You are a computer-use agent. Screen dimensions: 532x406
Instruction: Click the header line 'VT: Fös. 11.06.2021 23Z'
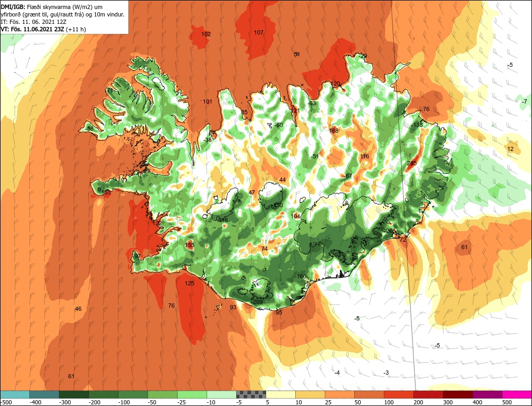tap(32, 29)
